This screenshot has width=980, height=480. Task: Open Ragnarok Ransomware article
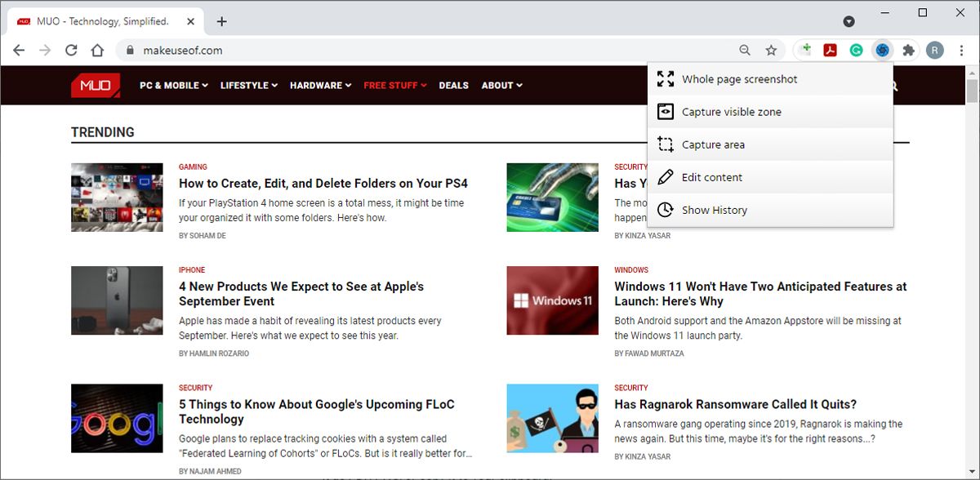735,404
